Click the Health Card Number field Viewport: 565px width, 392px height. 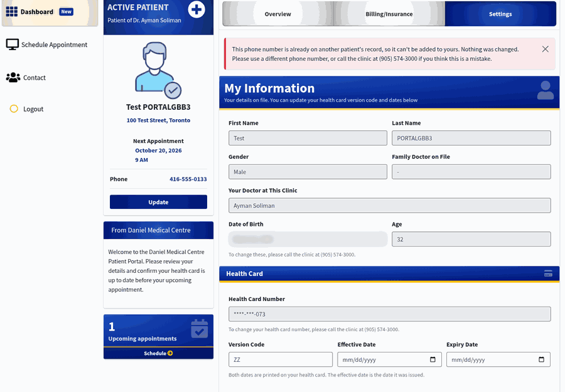tap(389, 314)
